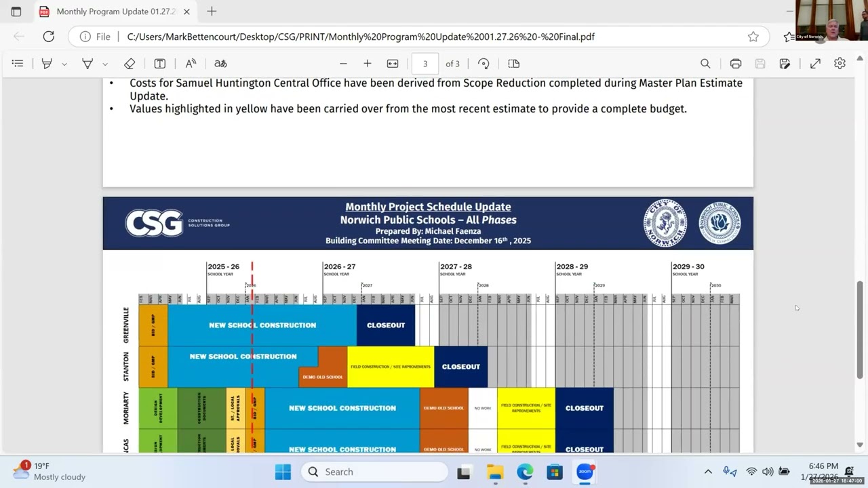Click Save as icon
This screenshot has height=488, width=868.
pyautogui.click(x=785, y=64)
